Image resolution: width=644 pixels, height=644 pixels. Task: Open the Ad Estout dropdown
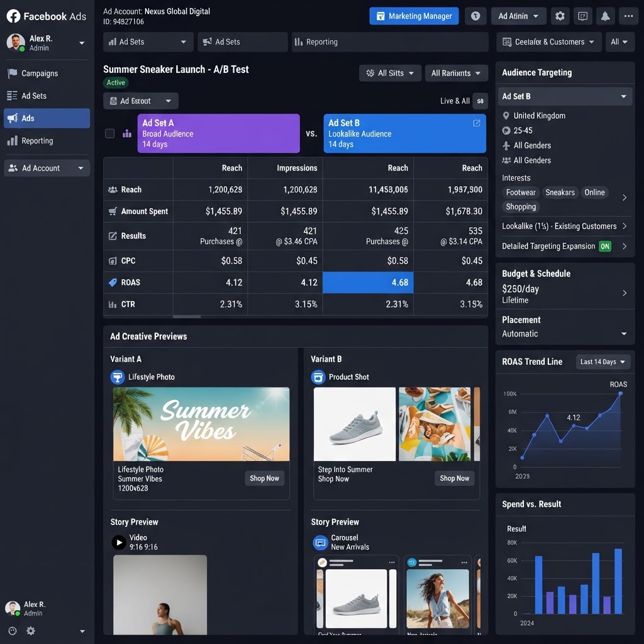pos(140,101)
